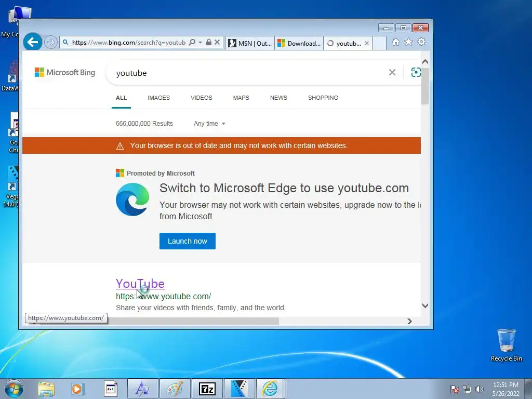532x399 pixels.
Task: Open Favorites with the star icon
Action: pos(408,42)
